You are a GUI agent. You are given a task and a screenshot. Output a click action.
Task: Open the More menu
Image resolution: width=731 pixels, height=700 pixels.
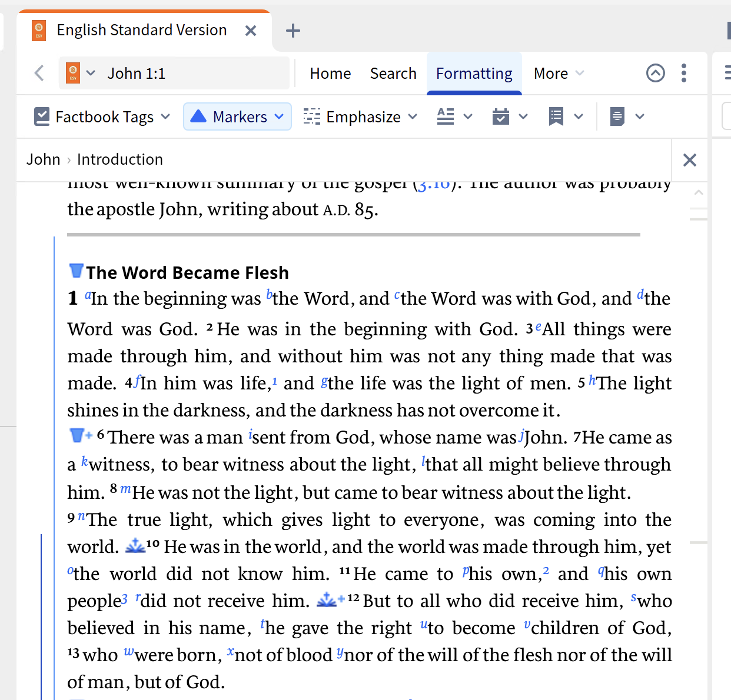pos(559,74)
